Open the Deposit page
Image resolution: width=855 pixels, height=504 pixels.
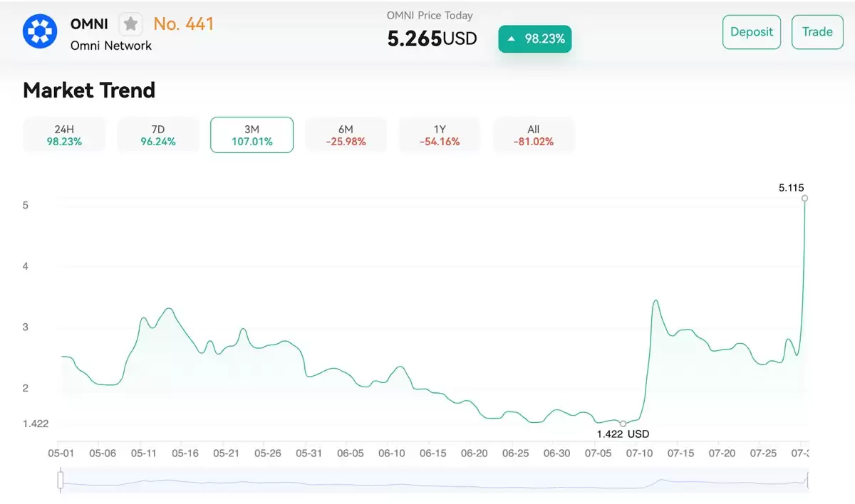752,31
